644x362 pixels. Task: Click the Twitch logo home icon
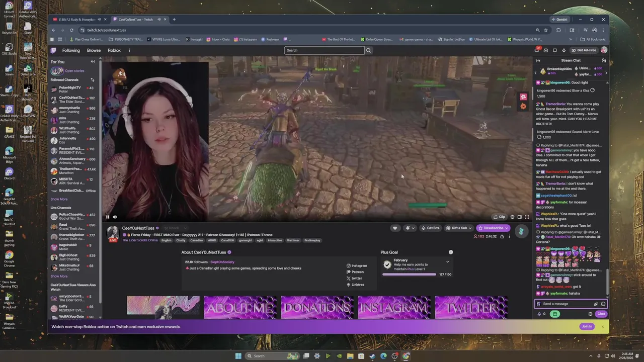53,50
